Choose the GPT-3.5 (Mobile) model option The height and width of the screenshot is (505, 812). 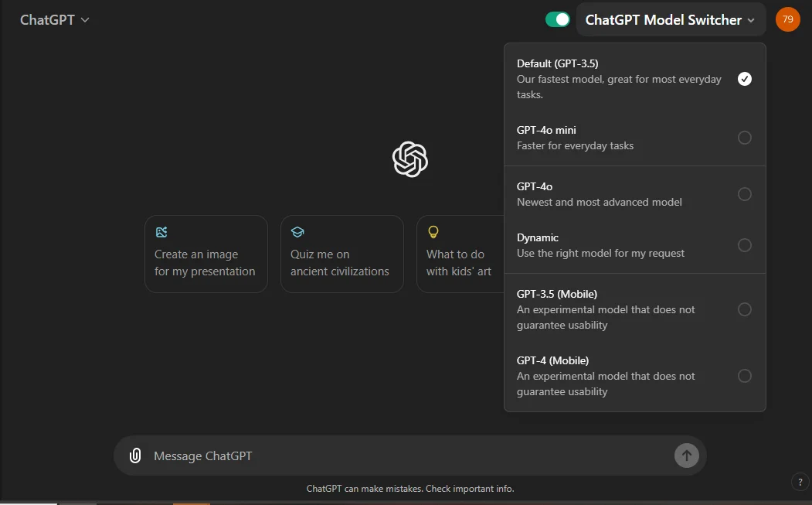click(635, 309)
